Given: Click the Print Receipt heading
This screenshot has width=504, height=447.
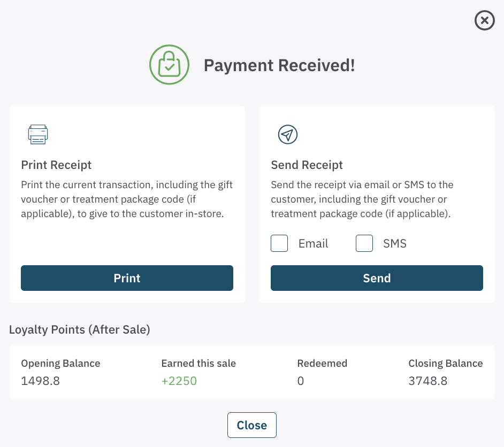Looking at the screenshot, I should tap(56, 165).
